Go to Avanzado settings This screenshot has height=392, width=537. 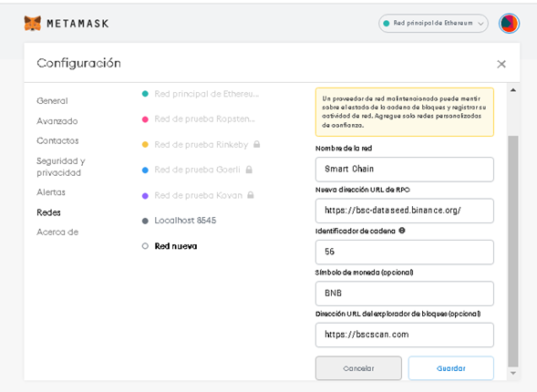point(57,121)
